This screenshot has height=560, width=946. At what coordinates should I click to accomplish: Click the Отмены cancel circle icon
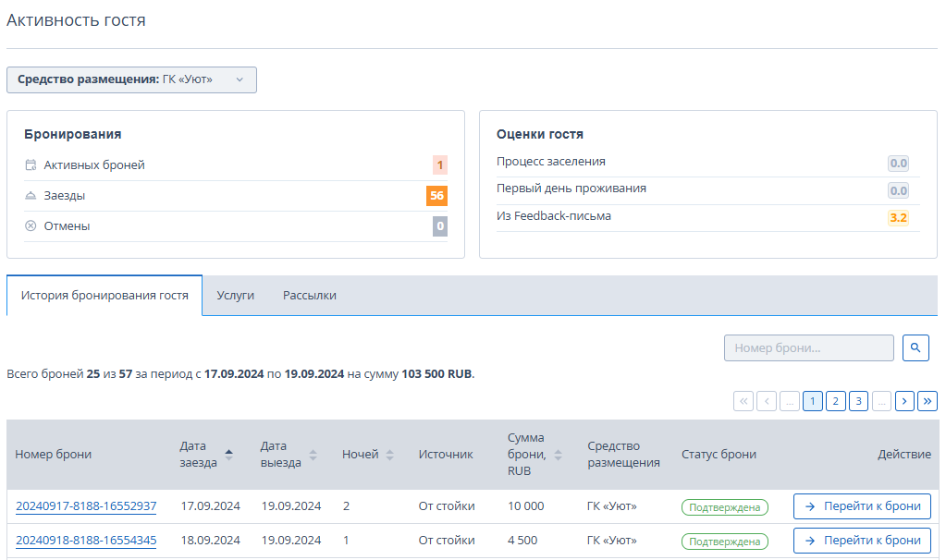[31, 226]
